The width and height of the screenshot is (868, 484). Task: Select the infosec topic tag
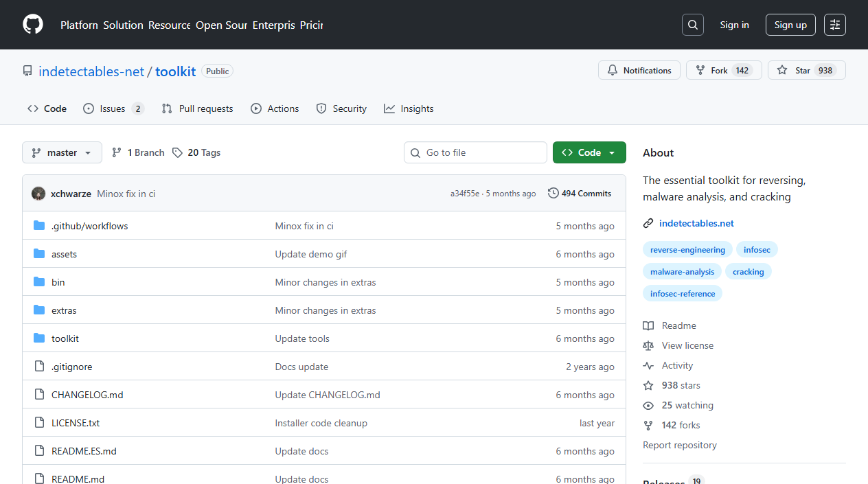point(757,250)
